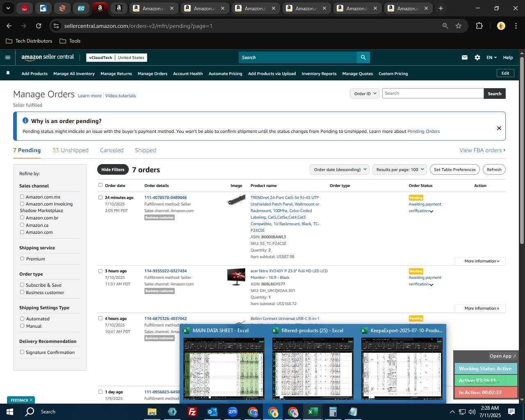Click the site information icon in address bar
525x420 pixels.
pos(56,26)
